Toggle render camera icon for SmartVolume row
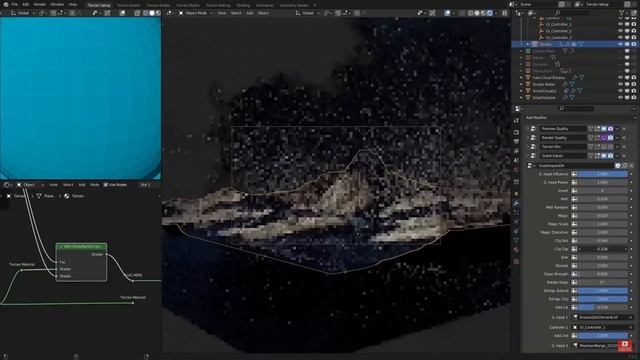This screenshot has width=640, height=360. 634,98
